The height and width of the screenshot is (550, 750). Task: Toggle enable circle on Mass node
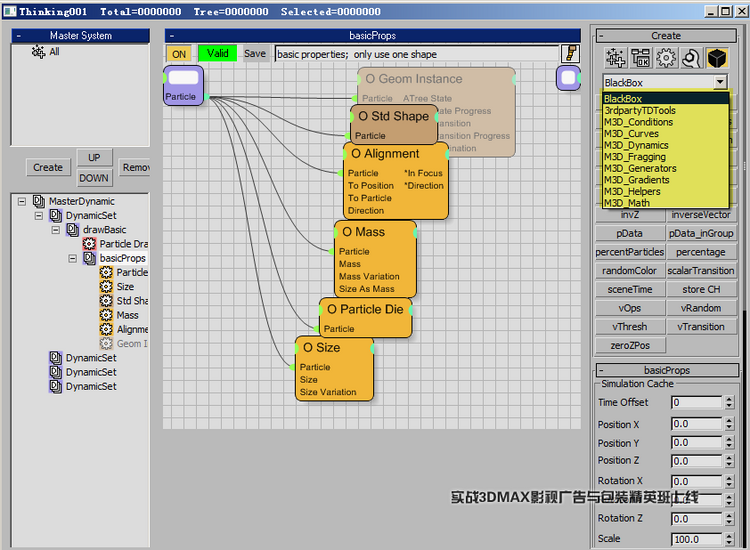click(x=347, y=232)
